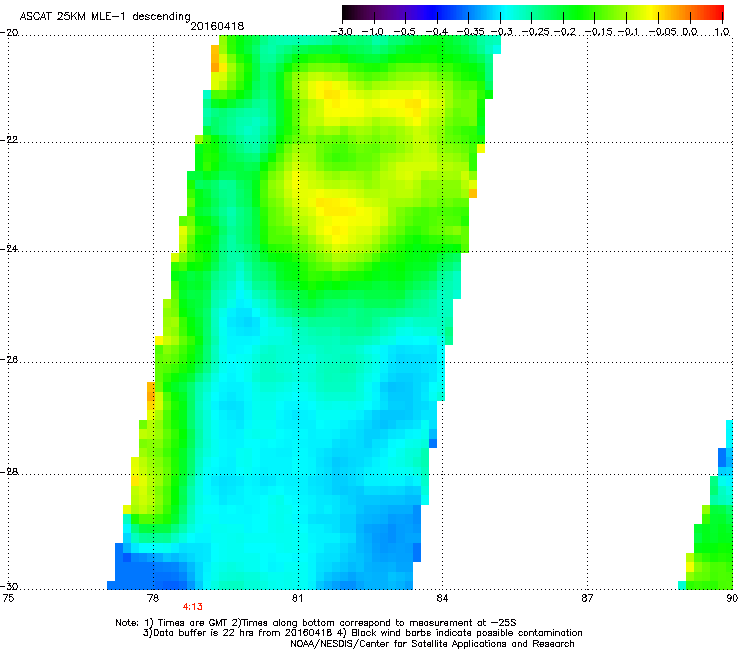Click the latitude axis label "-26"
Viewport: 740px width, 650px height.
point(9,360)
